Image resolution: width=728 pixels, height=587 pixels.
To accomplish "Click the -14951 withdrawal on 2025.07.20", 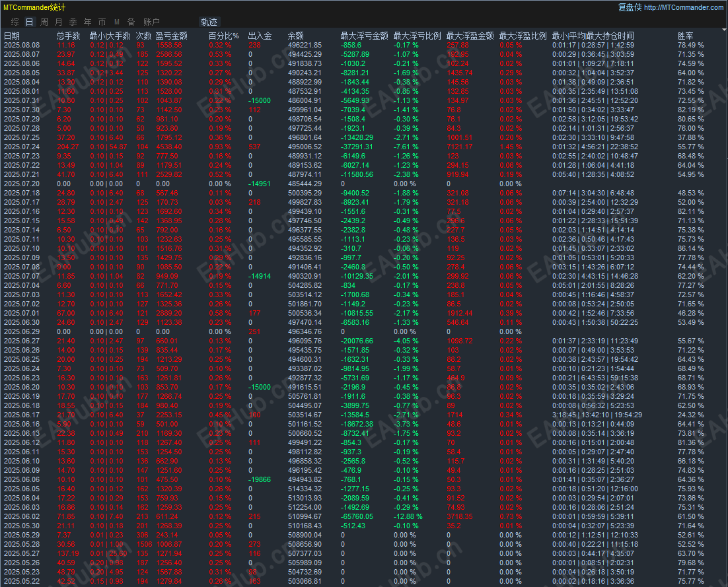I will click(260, 184).
